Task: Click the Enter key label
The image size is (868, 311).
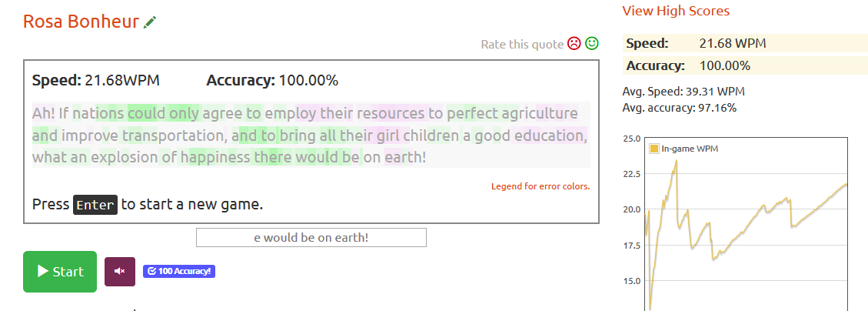Action: click(x=95, y=205)
